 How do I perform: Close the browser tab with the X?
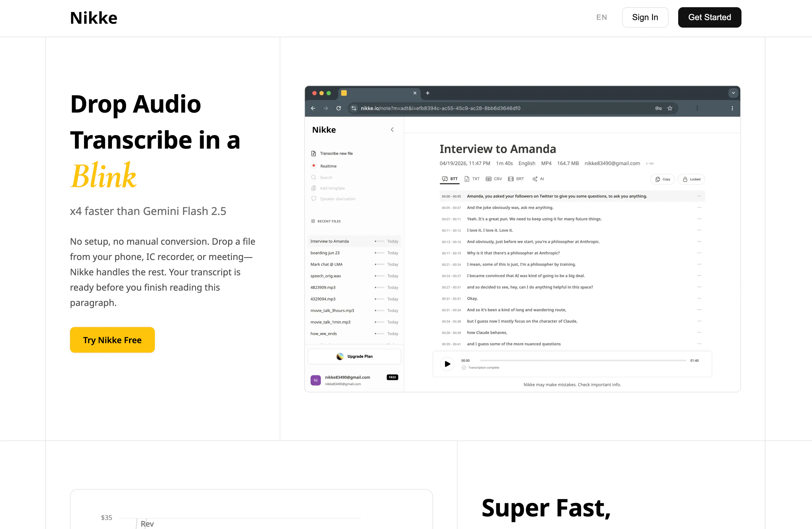coord(415,93)
